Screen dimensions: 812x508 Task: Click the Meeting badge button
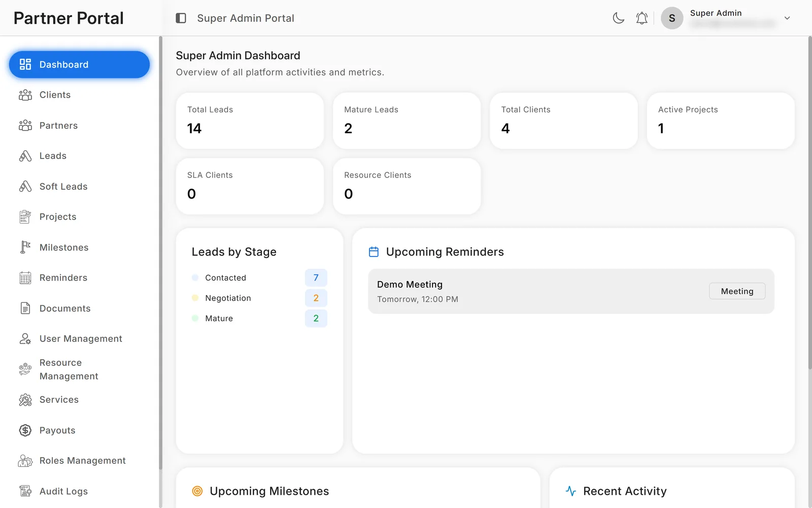(737, 291)
